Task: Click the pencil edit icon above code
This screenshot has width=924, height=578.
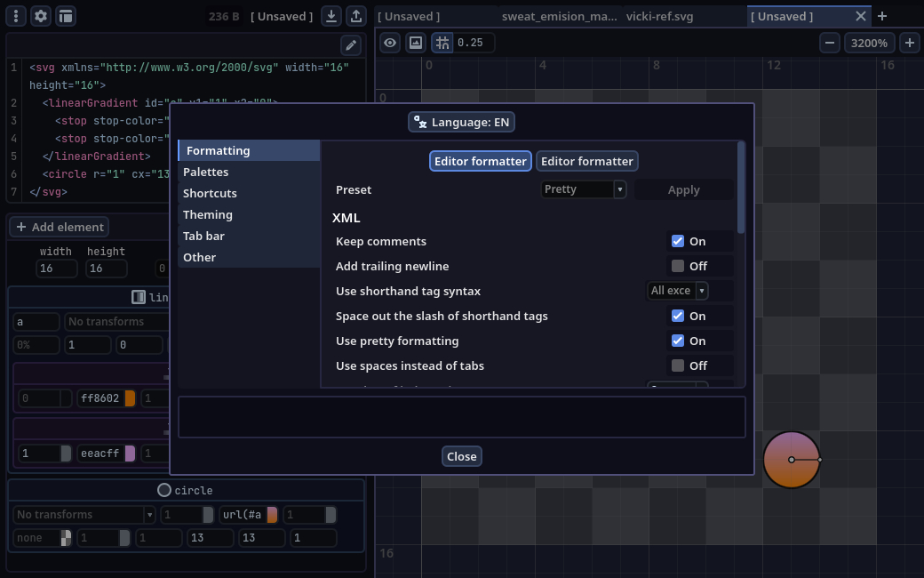Action: pos(351,45)
